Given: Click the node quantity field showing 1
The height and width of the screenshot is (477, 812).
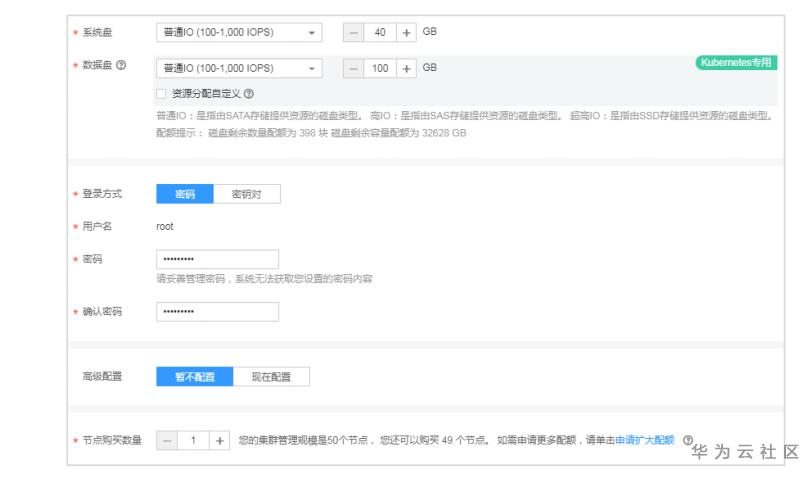Looking at the screenshot, I should pyautogui.click(x=193, y=441).
